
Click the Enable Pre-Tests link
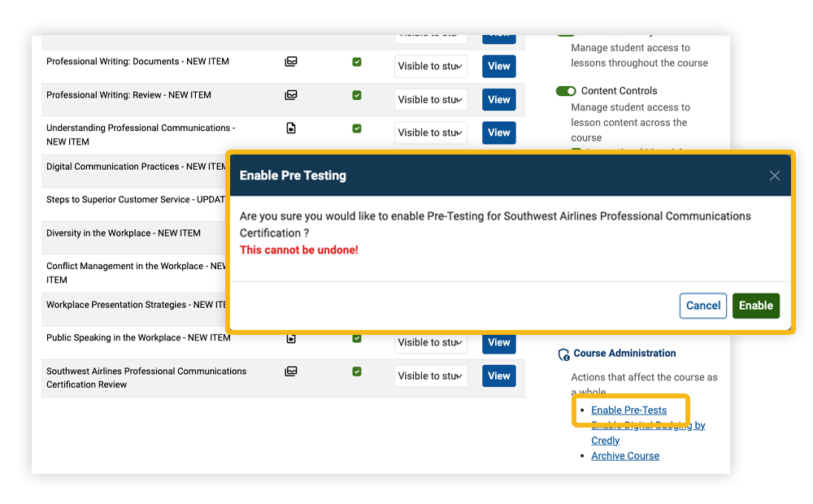click(628, 410)
